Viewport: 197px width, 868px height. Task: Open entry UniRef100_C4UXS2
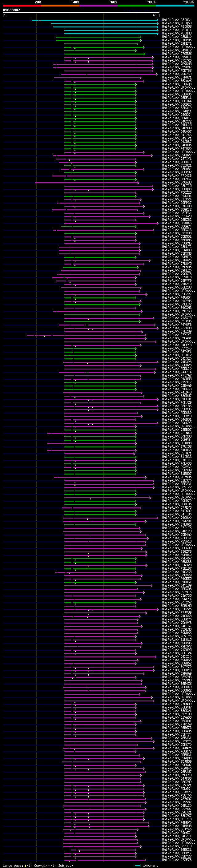(x=177, y=122)
